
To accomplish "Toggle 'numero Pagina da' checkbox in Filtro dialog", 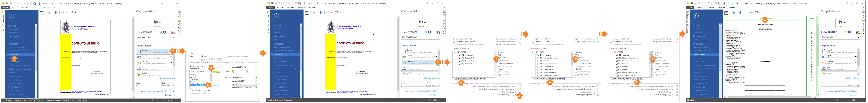I will point(190,66).
